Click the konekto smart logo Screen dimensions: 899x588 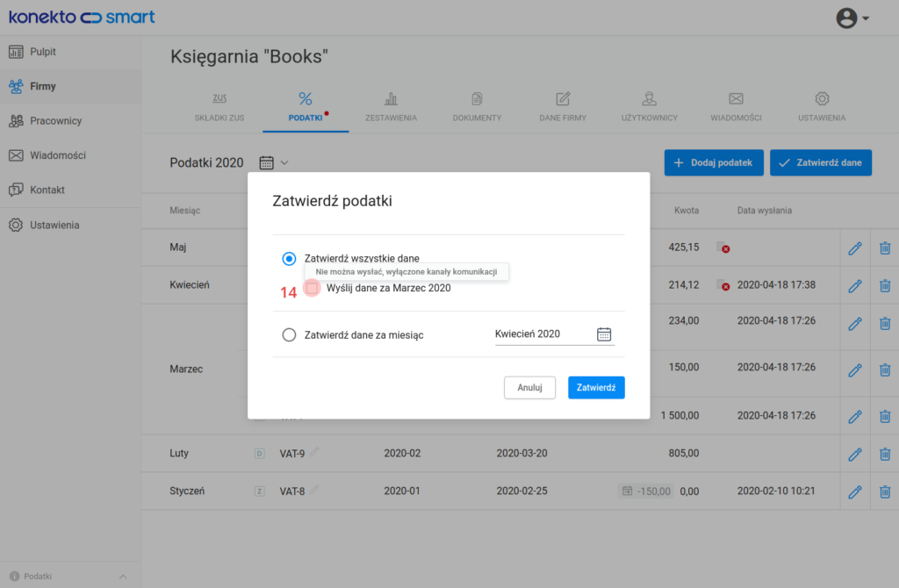82,17
